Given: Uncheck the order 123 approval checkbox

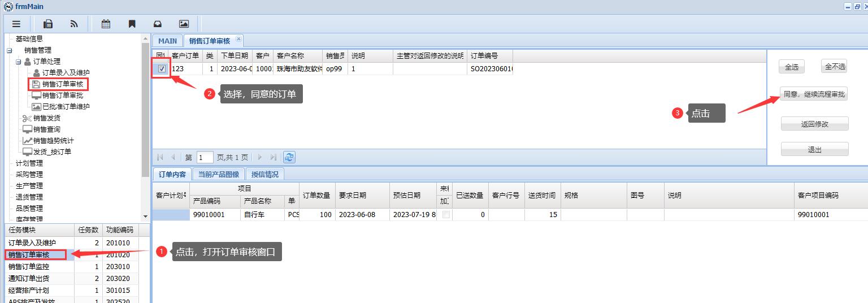Looking at the screenshot, I should tap(162, 68).
